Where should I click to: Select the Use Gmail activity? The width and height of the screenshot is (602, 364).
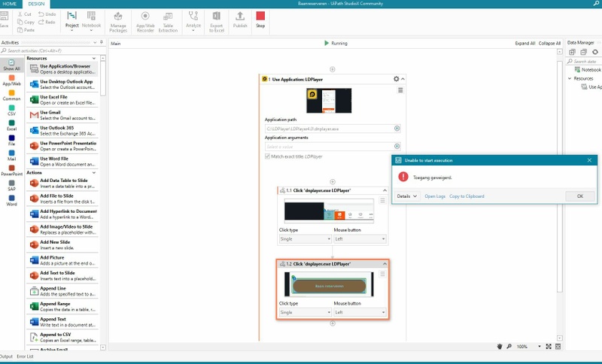coord(63,115)
